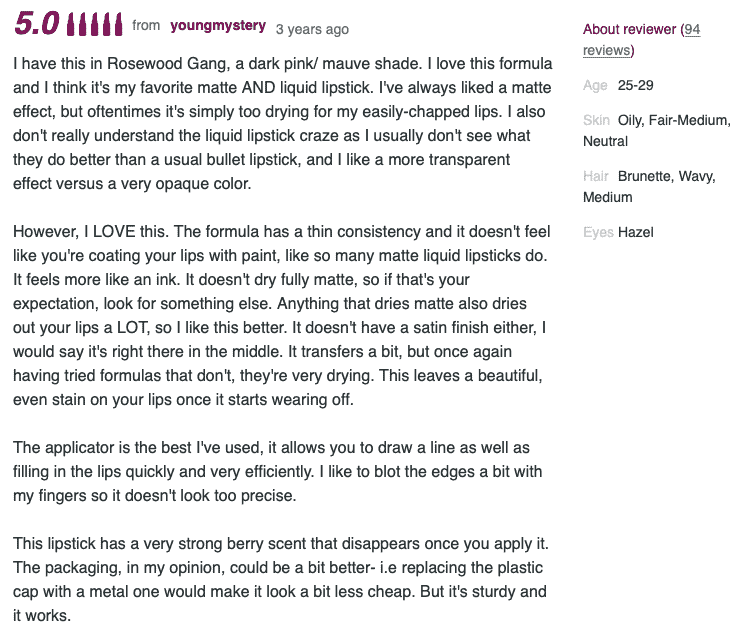Click the middle lipstick rating icon

click(x=96, y=24)
